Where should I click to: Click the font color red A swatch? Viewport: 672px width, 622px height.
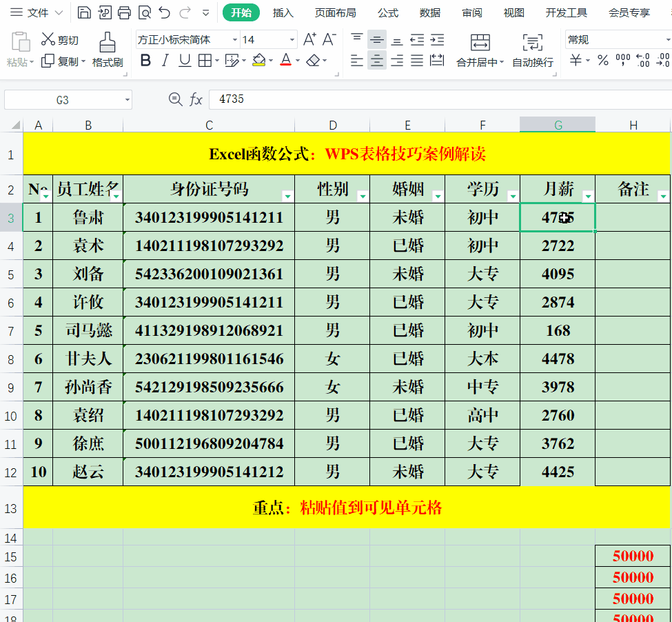point(285,61)
